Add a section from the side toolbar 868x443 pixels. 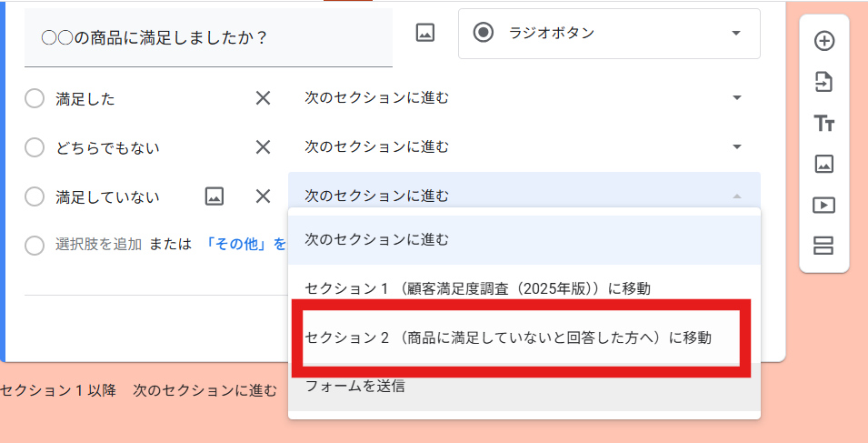point(824,246)
